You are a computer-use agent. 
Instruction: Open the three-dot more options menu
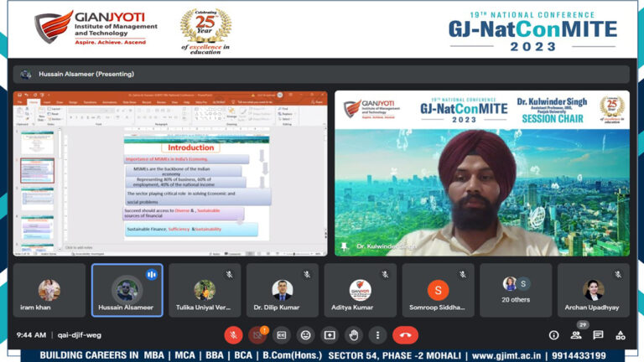(377, 335)
